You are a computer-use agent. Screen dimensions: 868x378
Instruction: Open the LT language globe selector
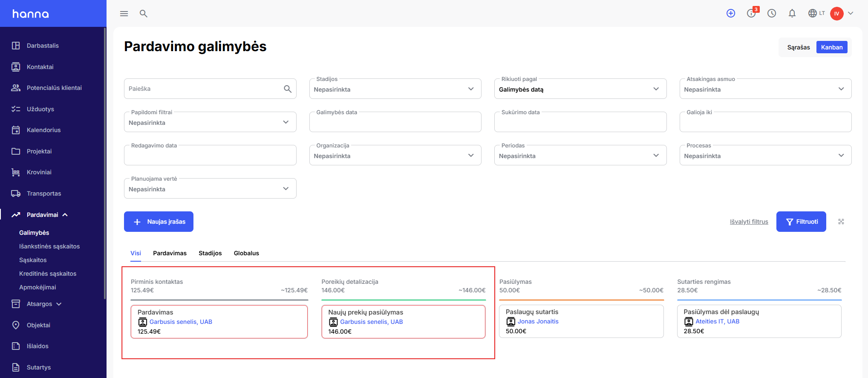tap(816, 13)
